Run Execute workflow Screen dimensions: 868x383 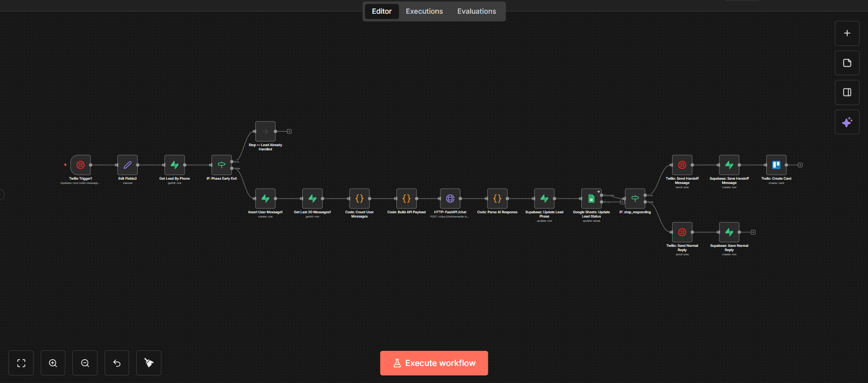(434, 363)
